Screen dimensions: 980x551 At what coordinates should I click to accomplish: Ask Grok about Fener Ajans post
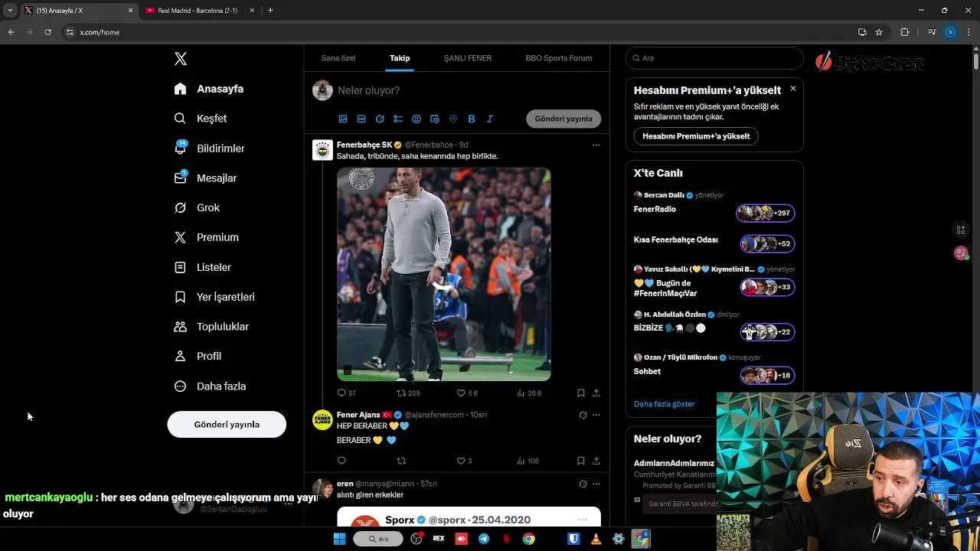[x=583, y=415]
